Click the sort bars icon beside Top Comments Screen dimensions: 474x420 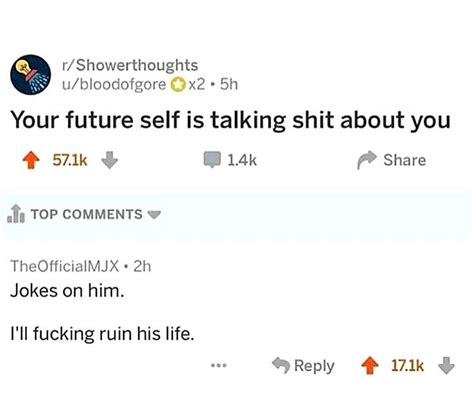[x=16, y=214]
